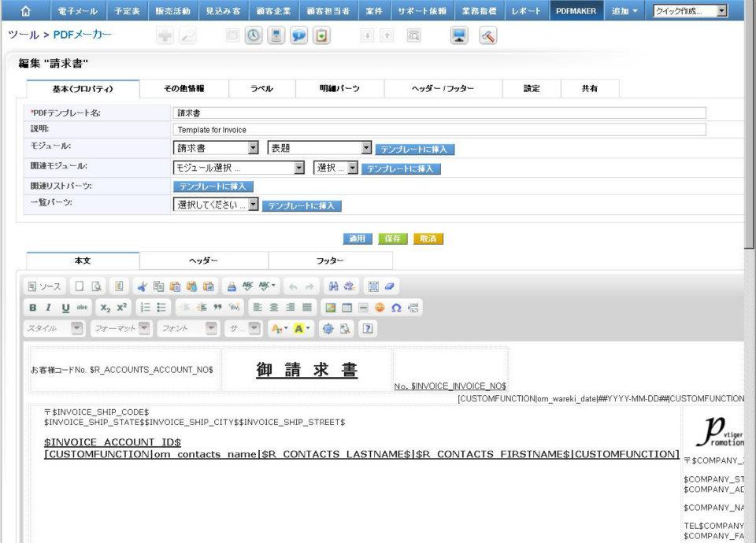The image size is (756, 543).
Task: Click the Print editor icon
Action: pos(232,286)
